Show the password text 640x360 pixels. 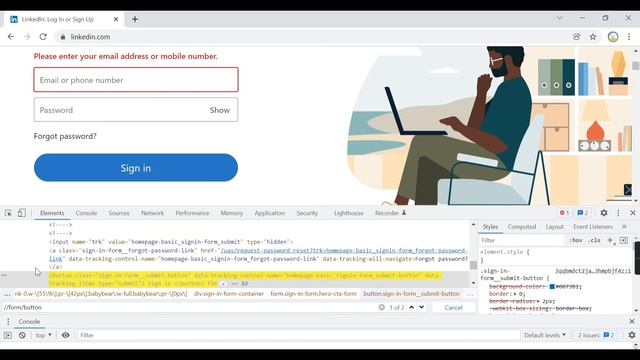220,110
